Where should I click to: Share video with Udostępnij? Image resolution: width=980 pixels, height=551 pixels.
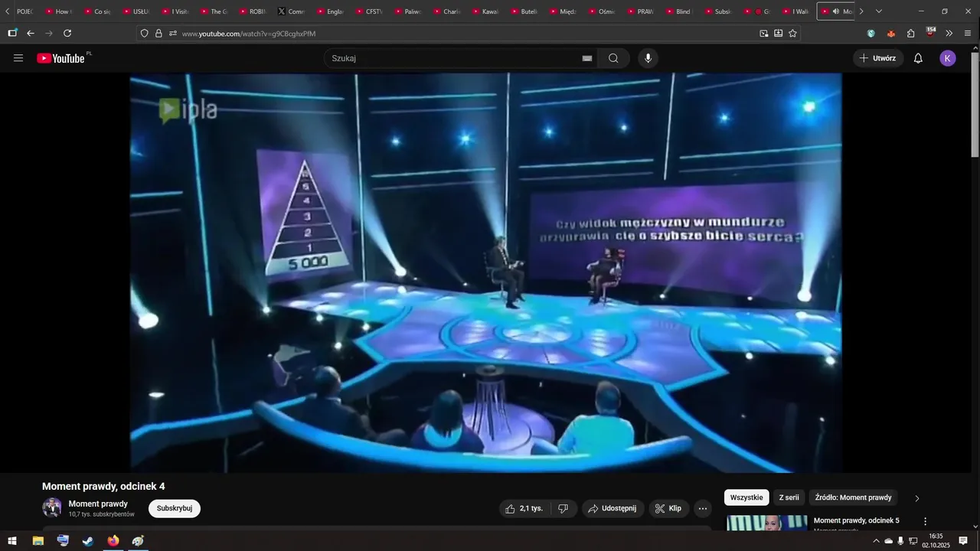(612, 508)
